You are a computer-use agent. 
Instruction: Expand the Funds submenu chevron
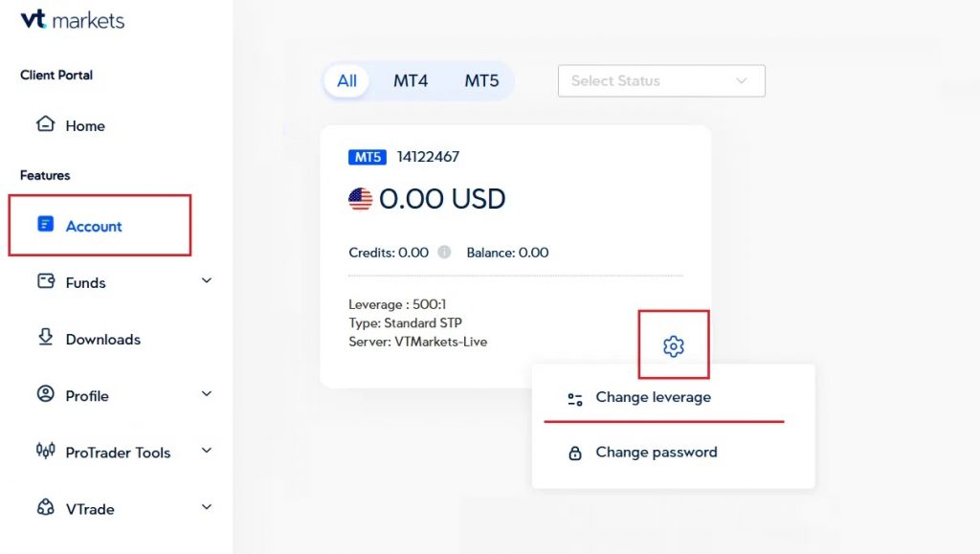click(x=207, y=280)
